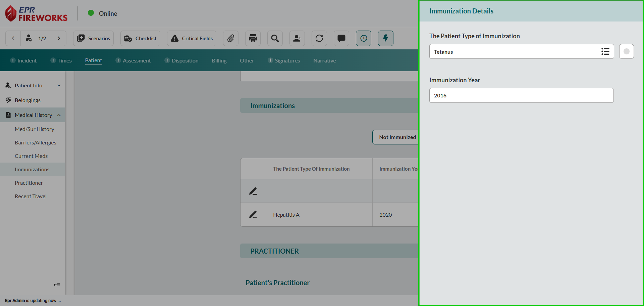Open the Critical Fields button

192,38
